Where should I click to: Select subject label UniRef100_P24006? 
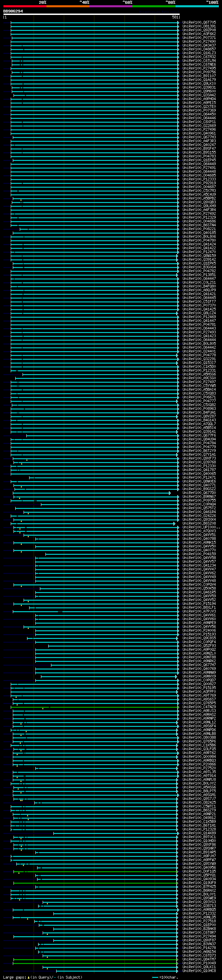click(199, 630)
